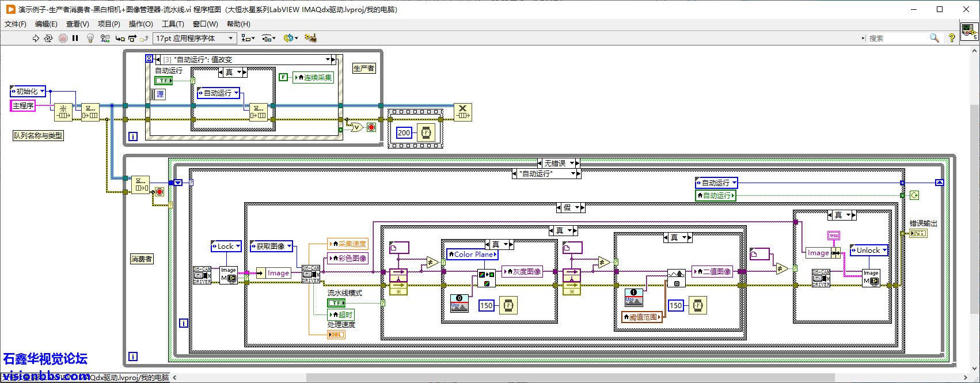Image resolution: width=980 pixels, height=383 pixels.
Task: Open the 文件(F) menu
Action: 16,24
